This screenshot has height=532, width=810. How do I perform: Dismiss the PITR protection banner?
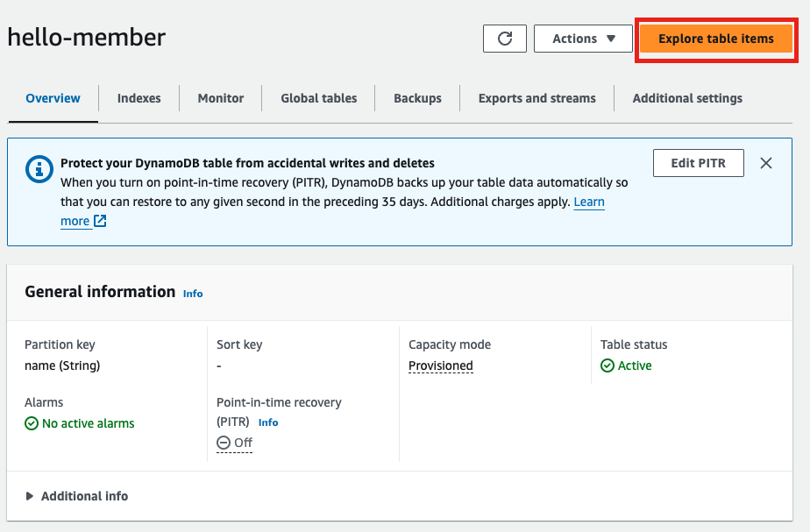point(766,163)
